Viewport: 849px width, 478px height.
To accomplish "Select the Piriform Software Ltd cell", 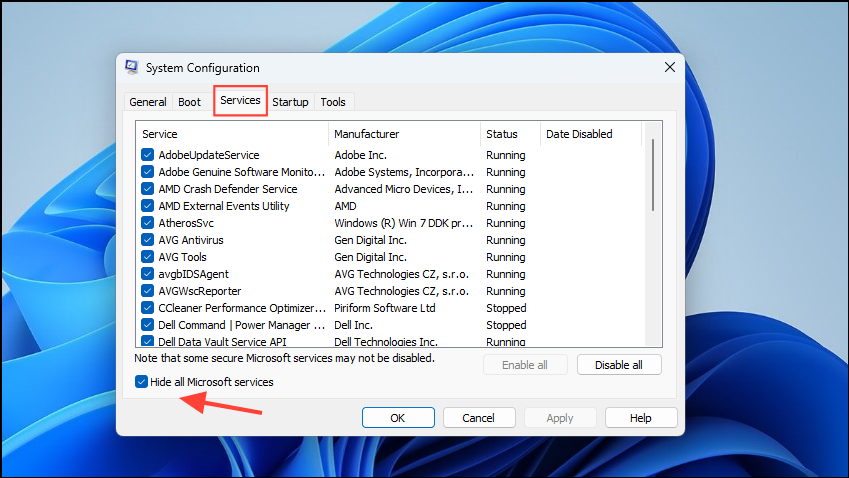I will coord(385,308).
